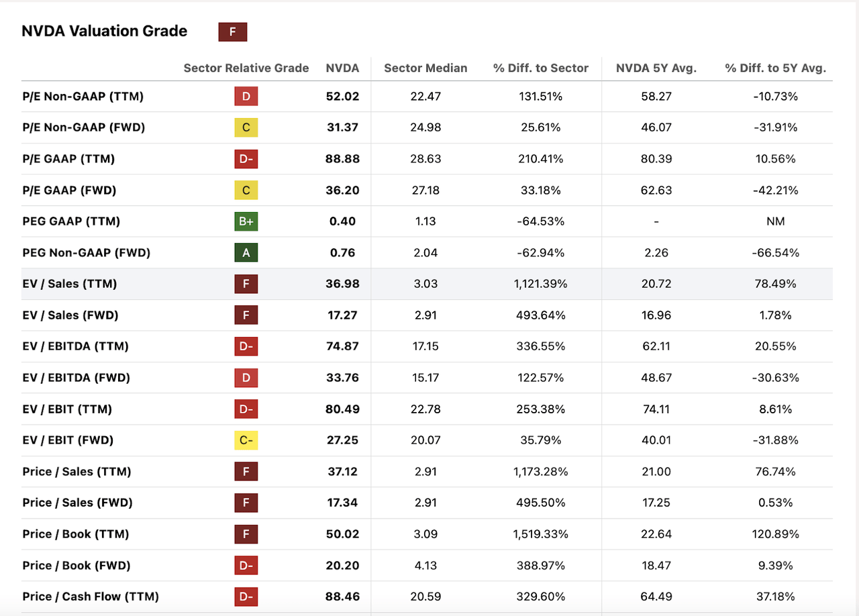Screen dimensions: 859x616
Task: Click the % Diff. to Sector column header
Action: tap(541, 68)
